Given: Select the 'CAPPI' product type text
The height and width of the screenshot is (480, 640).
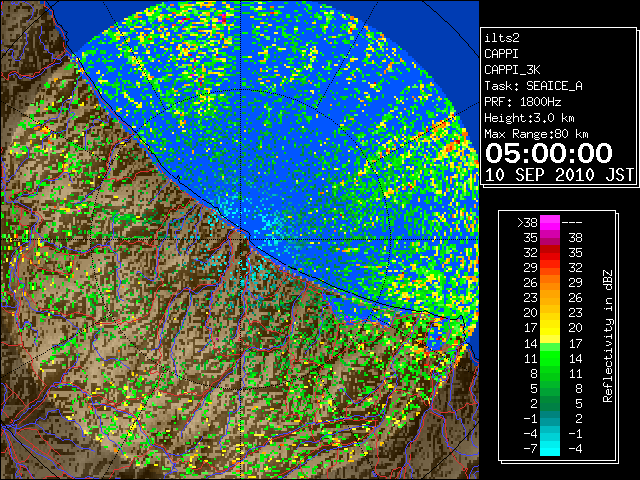Looking at the screenshot, I should 501,54.
